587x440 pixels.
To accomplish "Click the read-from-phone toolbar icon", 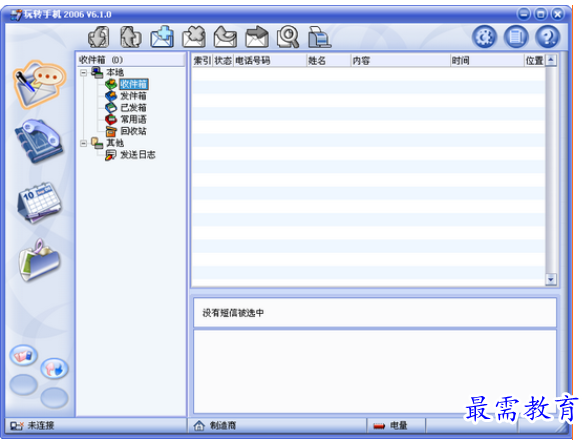I will (98, 37).
